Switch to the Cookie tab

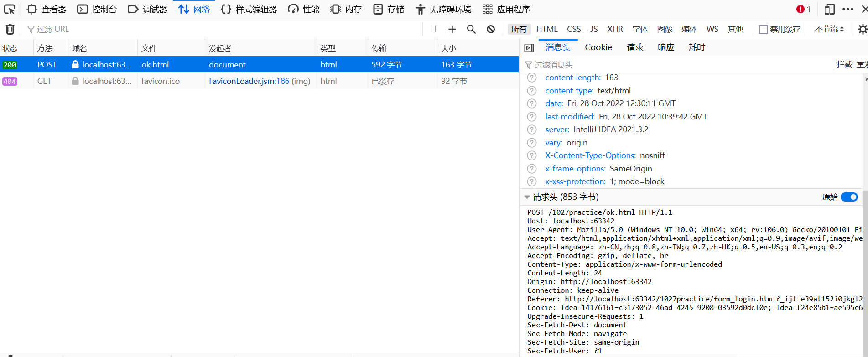(x=598, y=47)
